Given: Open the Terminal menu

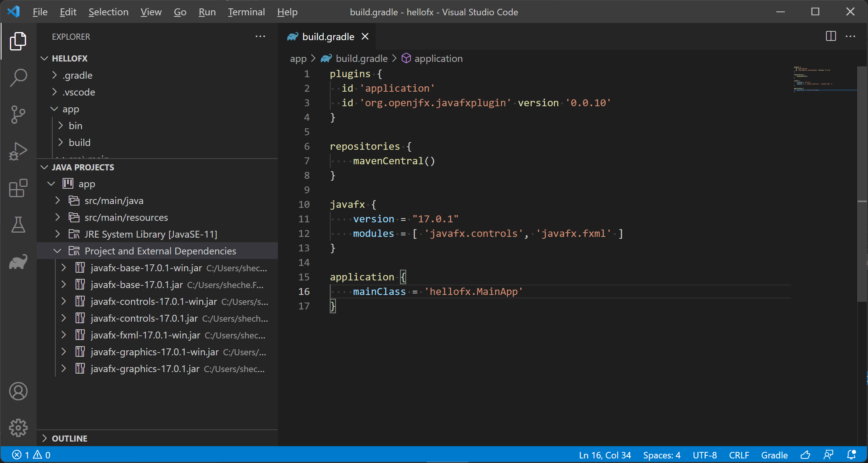Looking at the screenshot, I should click(x=246, y=12).
